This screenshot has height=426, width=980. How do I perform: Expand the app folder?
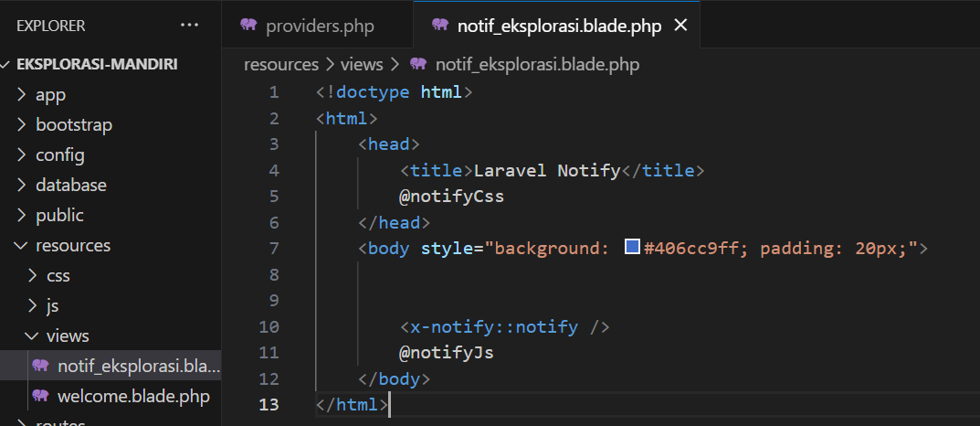(x=50, y=94)
